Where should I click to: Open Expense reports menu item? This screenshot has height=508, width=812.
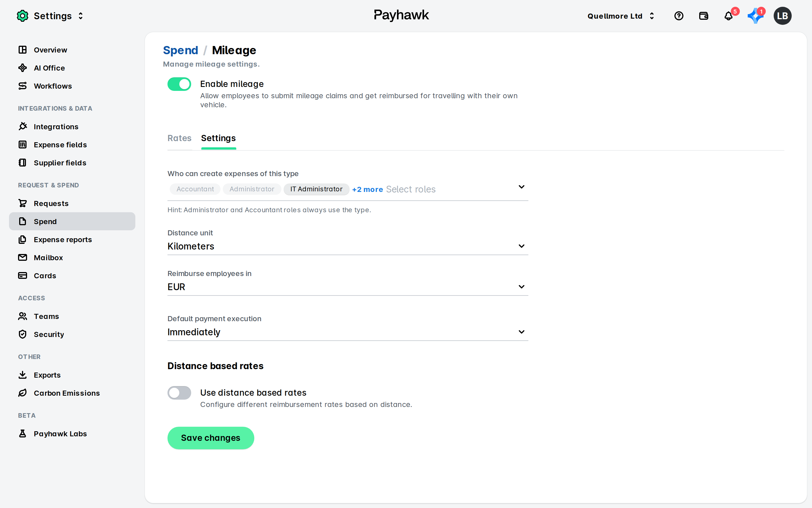pos(72,240)
